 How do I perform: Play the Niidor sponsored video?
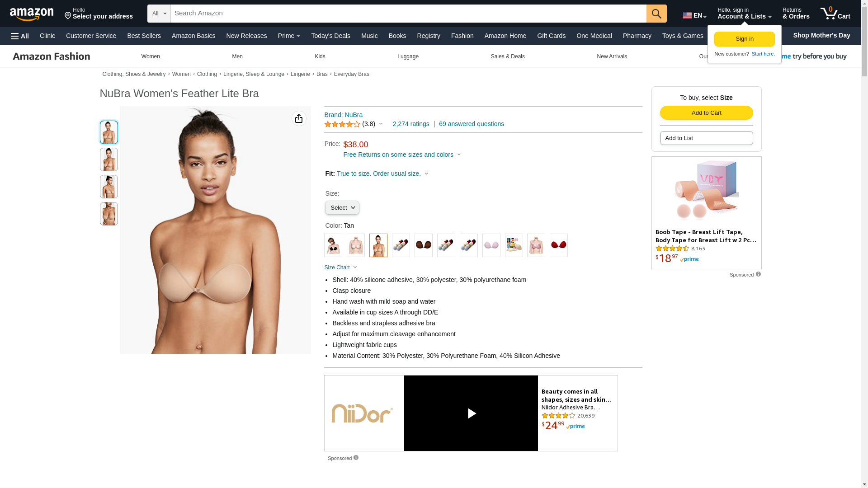[x=471, y=413]
